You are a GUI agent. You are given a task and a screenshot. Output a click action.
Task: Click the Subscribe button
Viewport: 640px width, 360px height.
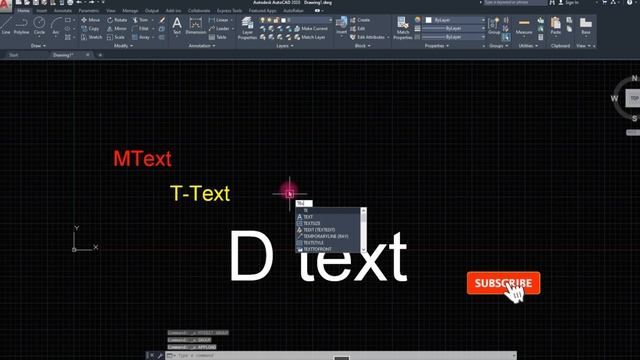(503, 283)
